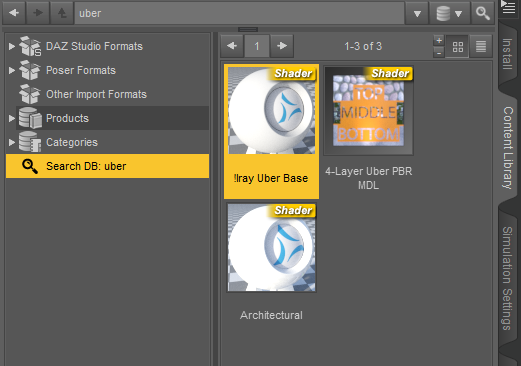Expand the Products tree node
The height and width of the screenshot is (366, 521).
(x=12, y=118)
